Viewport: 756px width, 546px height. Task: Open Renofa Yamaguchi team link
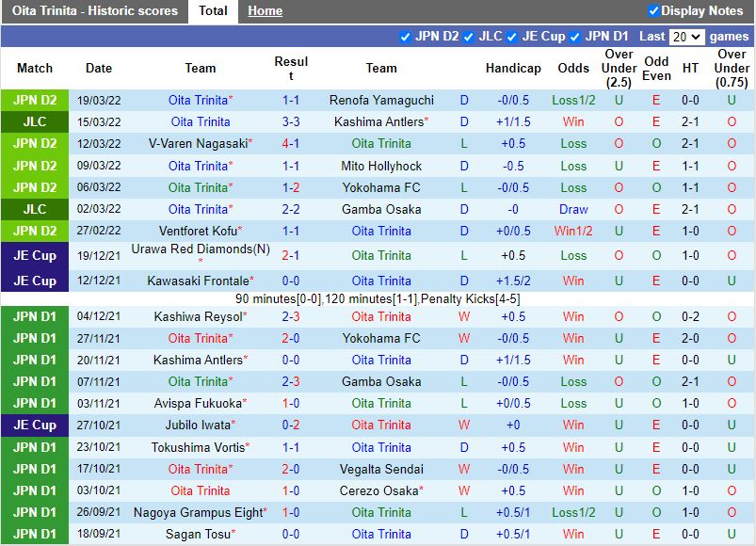coord(381,100)
